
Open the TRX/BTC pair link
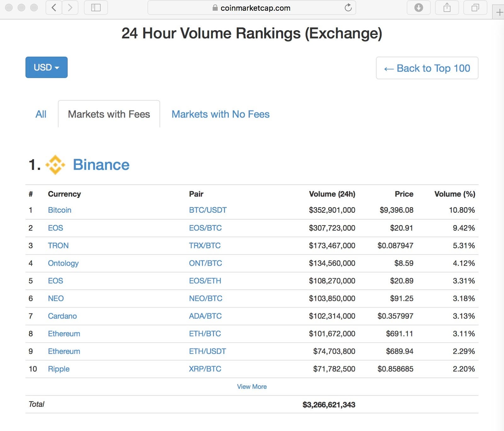point(205,245)
